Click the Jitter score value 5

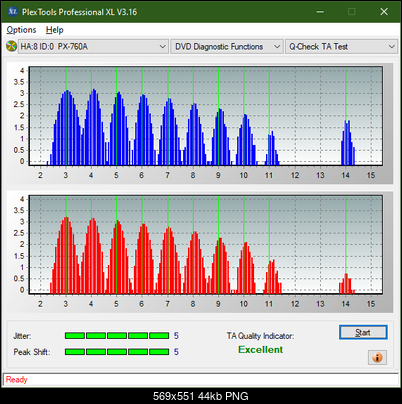click(176, 336)
